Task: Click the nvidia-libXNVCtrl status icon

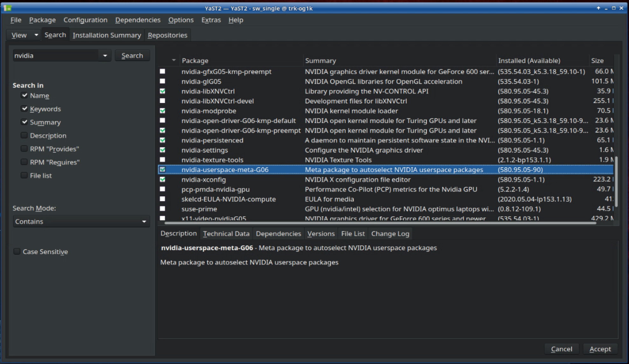Action: click(162, 91)
